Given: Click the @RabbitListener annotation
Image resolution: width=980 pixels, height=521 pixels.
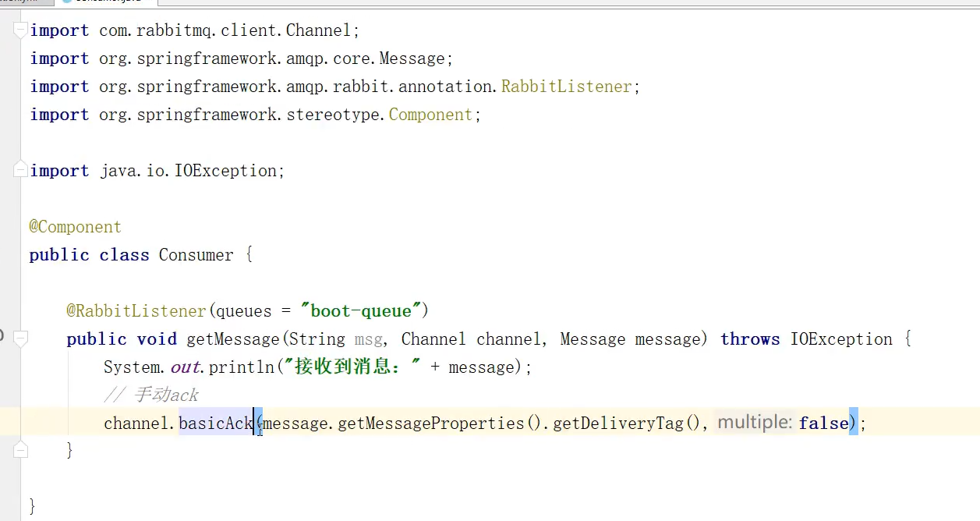Looking at the screenshot, I should (136, 311).
